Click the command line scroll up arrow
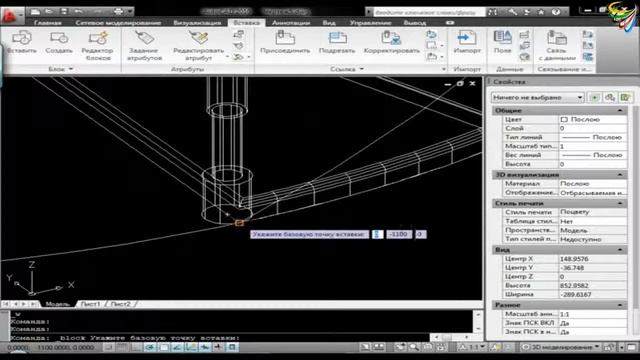 pyautogui.click(x=478, y=315)
